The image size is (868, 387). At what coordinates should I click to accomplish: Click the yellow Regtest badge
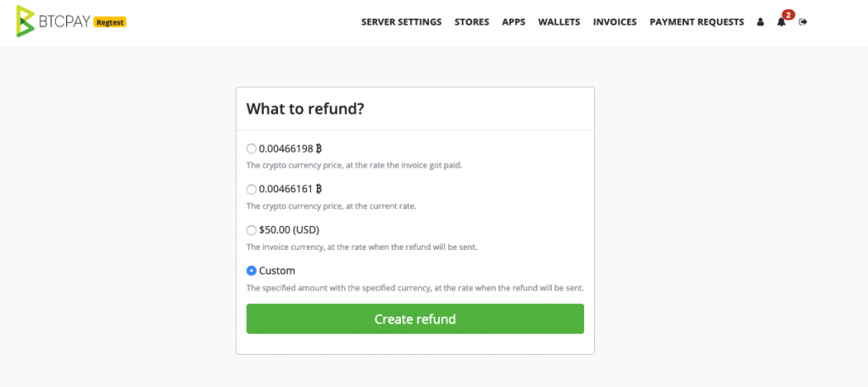(x=110, y=22)
